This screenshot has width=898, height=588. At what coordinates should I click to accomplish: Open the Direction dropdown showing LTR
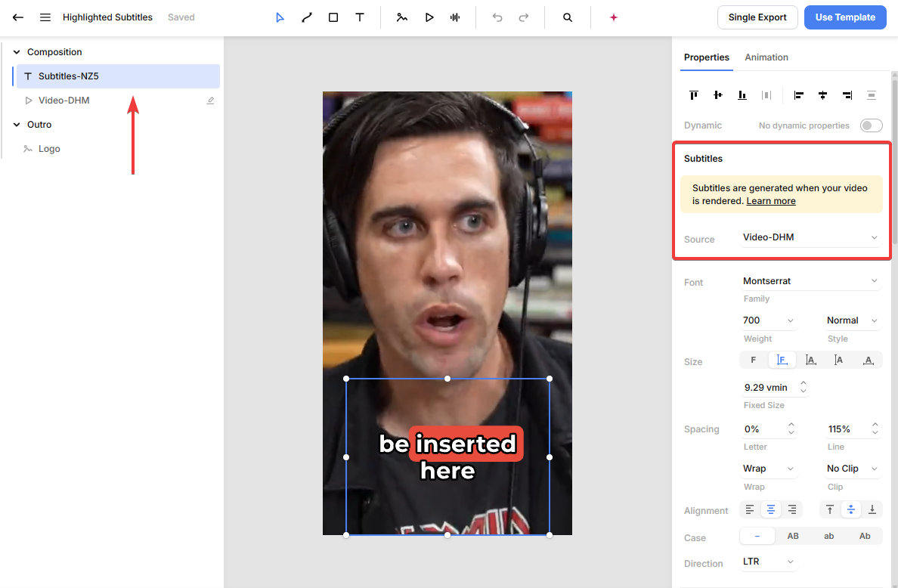[769, 562]
